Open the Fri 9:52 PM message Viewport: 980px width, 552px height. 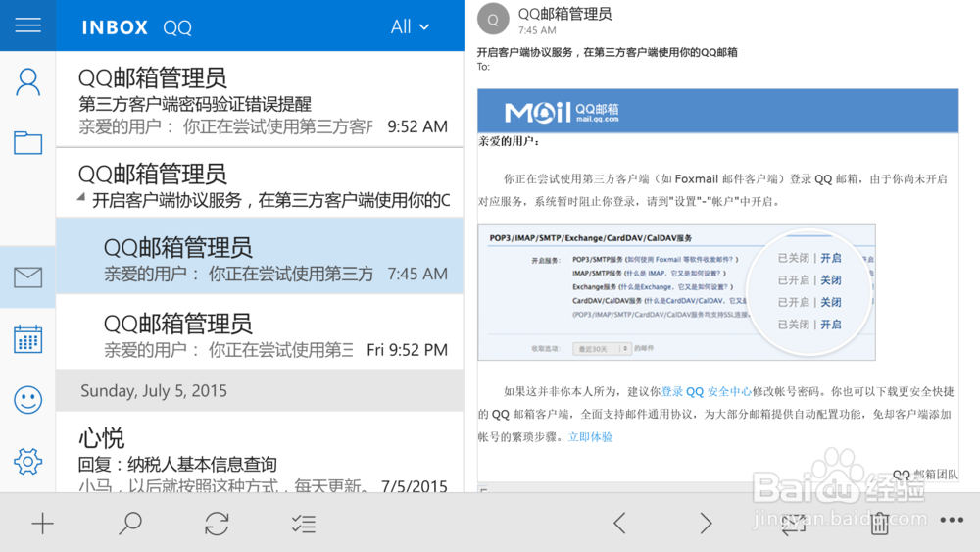coord(260,332)
